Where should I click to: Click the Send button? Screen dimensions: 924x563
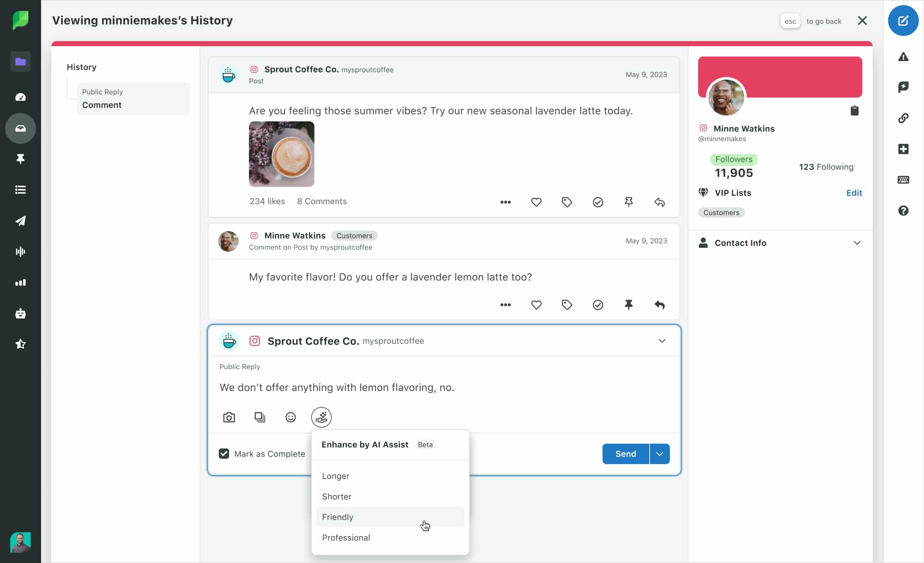tap(625, 453)
